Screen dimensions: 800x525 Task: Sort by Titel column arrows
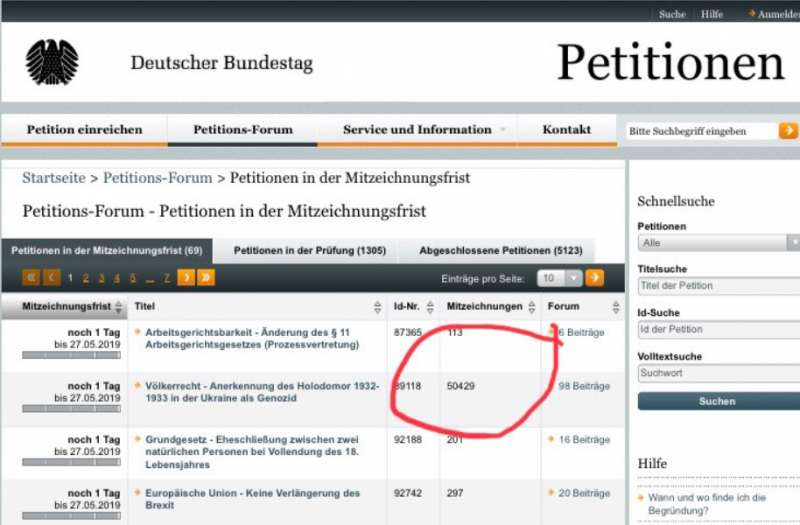tap(378, 307)
